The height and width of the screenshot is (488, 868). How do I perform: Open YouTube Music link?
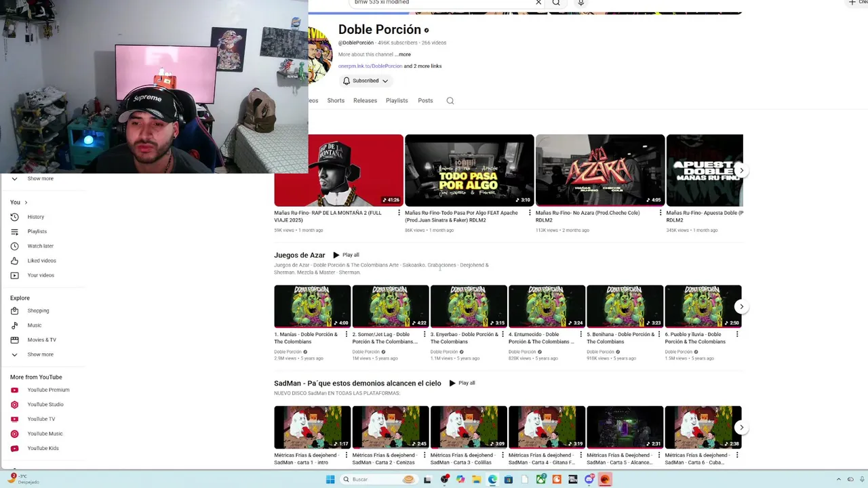click(45, 434)
